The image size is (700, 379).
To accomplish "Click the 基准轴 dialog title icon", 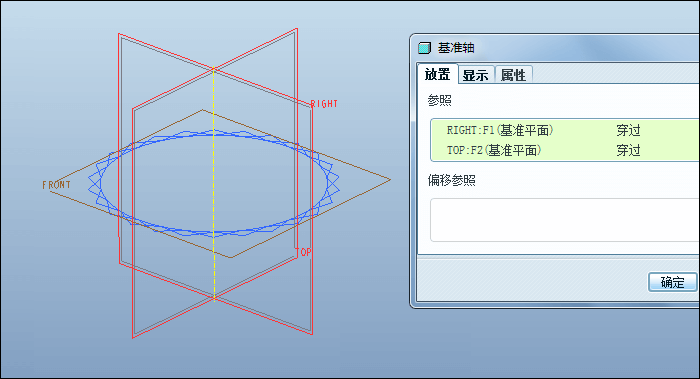I will [x=424, y=48].
